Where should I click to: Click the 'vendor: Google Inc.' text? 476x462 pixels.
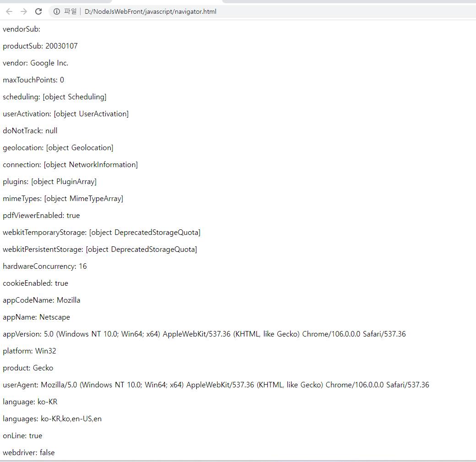point(36,63)
